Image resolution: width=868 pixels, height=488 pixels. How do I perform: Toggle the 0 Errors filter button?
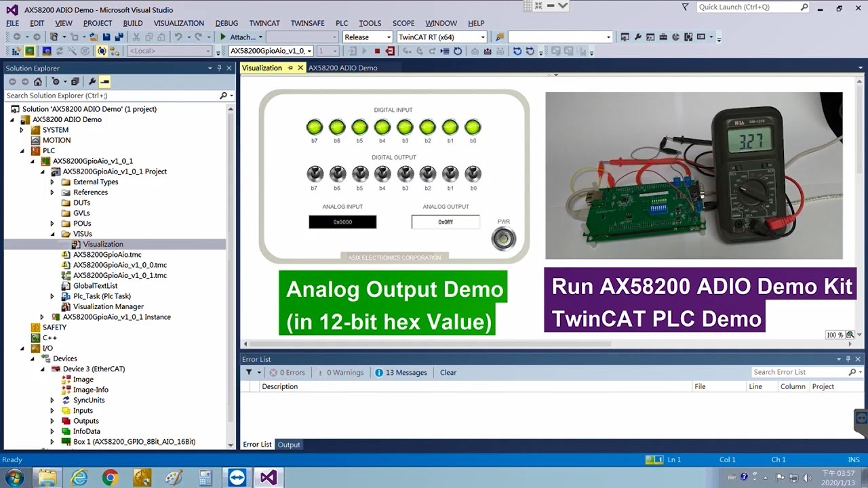[x=287, y=372]
